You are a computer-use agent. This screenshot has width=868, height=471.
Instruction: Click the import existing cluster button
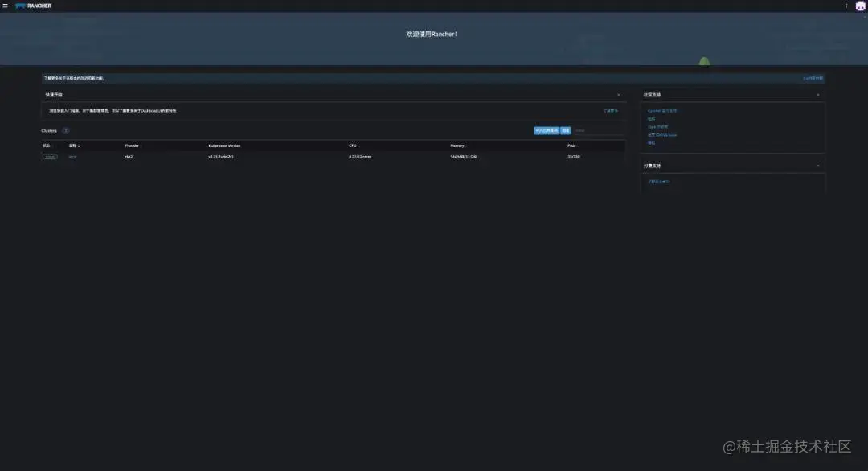(547, 131)
